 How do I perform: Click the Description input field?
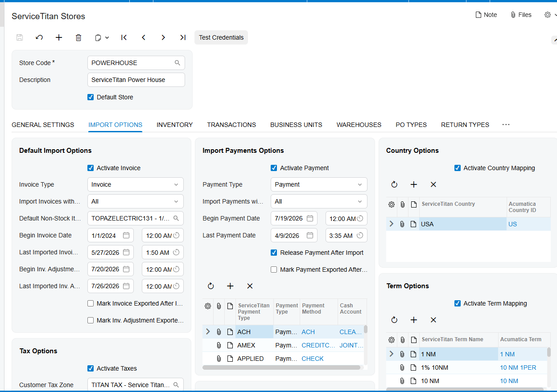coord(136,80)
